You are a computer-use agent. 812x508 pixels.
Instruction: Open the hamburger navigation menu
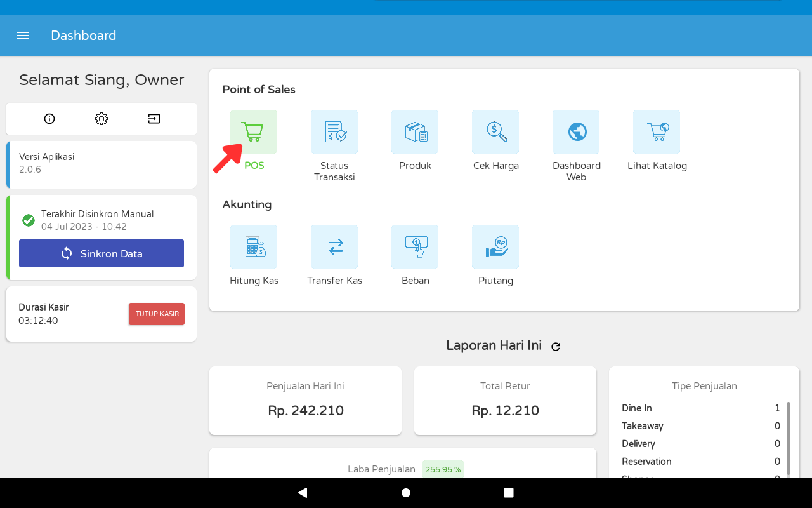[23, 36]
